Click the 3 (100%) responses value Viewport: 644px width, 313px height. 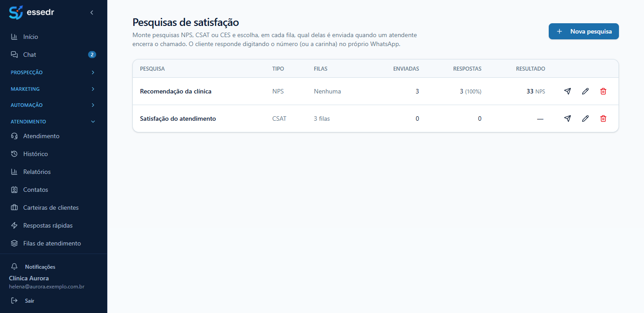[470, 91]
